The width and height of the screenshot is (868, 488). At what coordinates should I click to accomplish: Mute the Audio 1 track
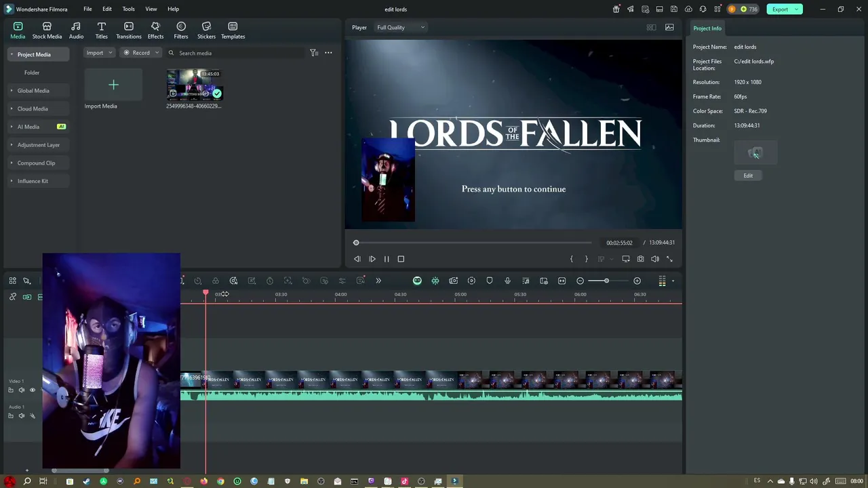[x=21, y=415]
